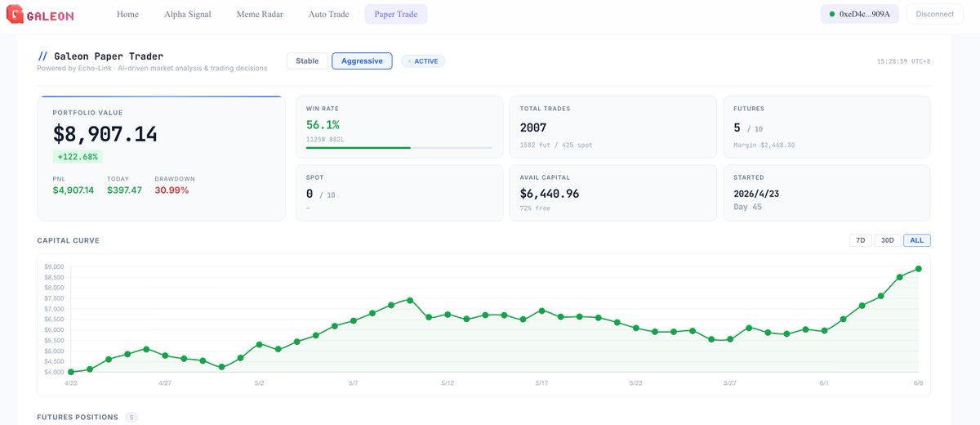
Task: Click total trades count 2007
Action: (x=533, y=127)
